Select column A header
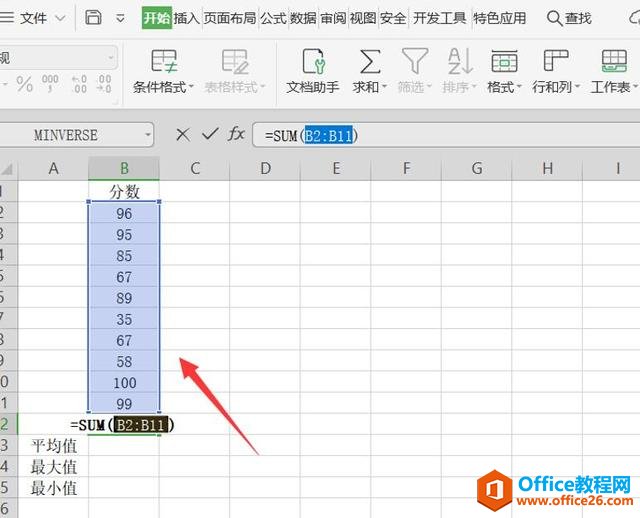This screenshot has width=640, height=518. click(53, 168)
